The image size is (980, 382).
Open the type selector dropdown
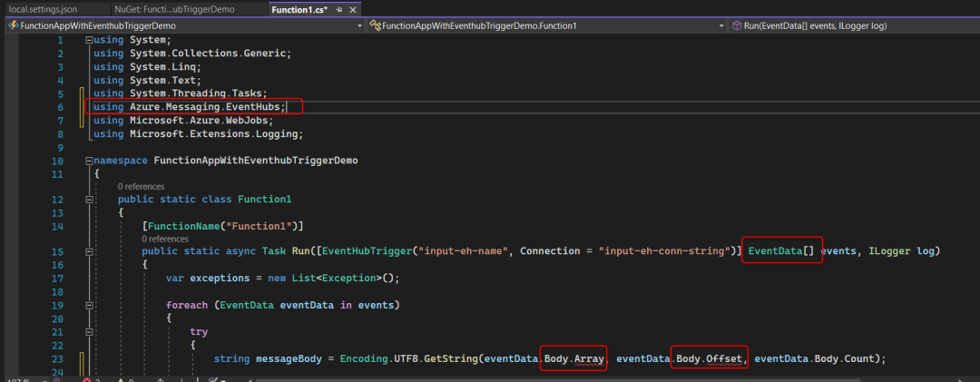coord(721,25)
